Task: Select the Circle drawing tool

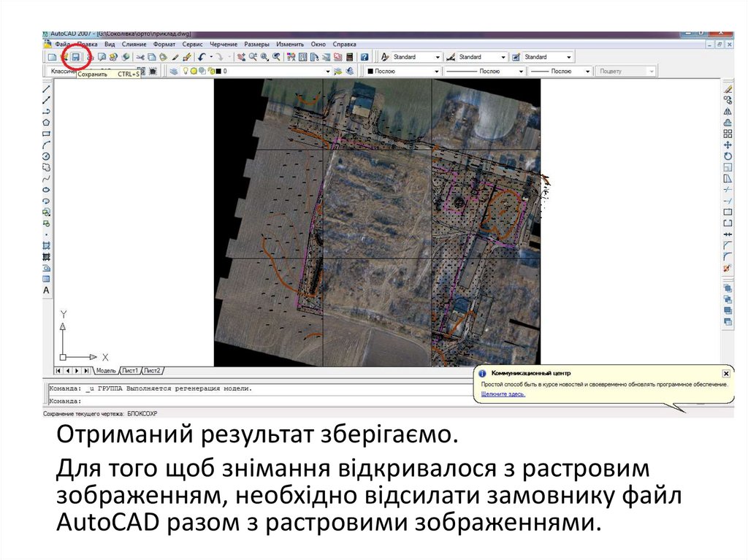Action: click(47, 156)
